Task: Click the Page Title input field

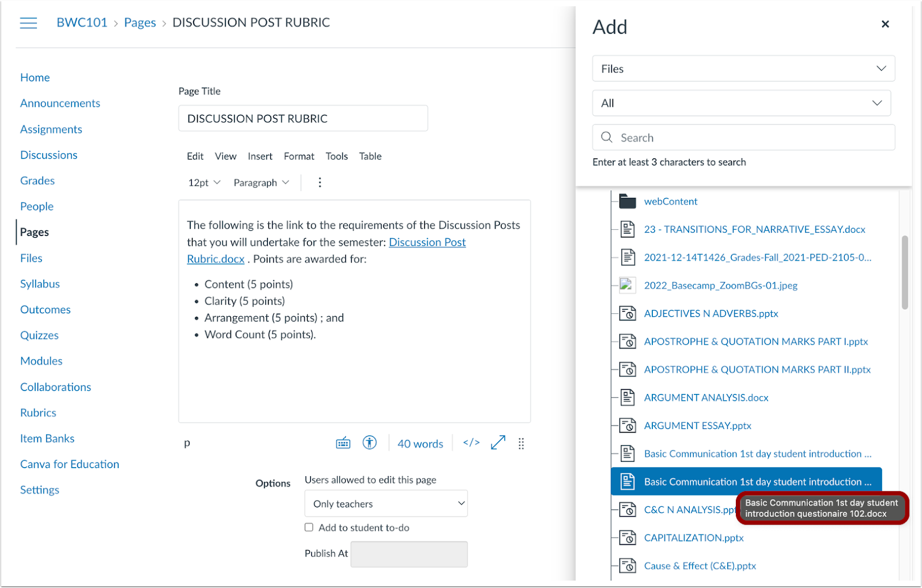Action: click(x=303, y=118)
